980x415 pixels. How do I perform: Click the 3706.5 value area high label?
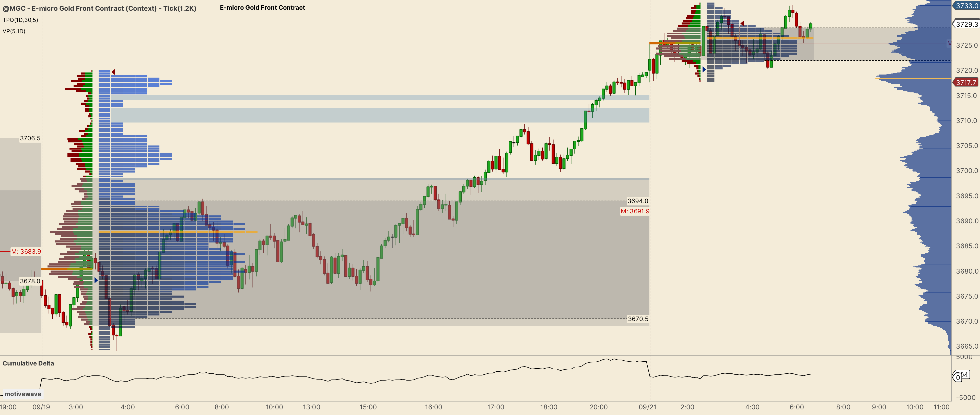tap(30, 138)
